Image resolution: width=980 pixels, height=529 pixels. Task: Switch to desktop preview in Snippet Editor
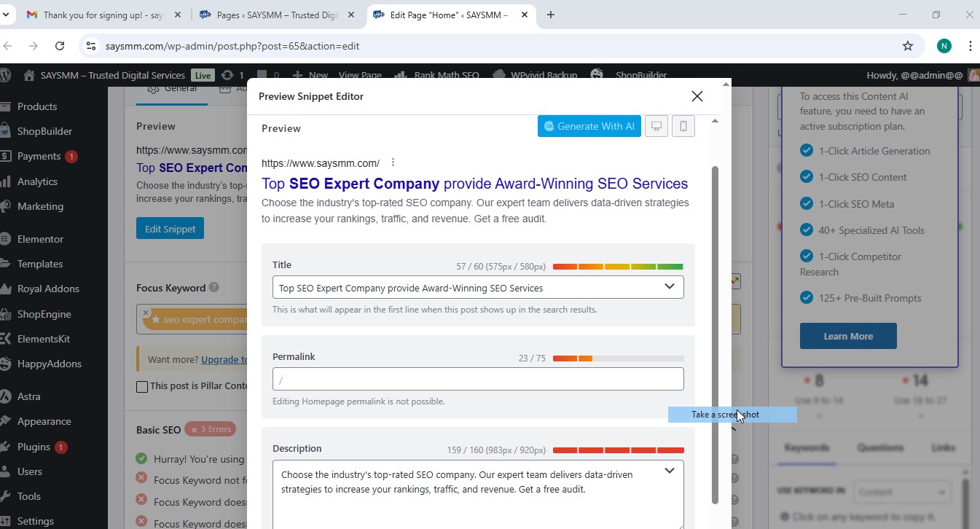[x=656, y=125]
